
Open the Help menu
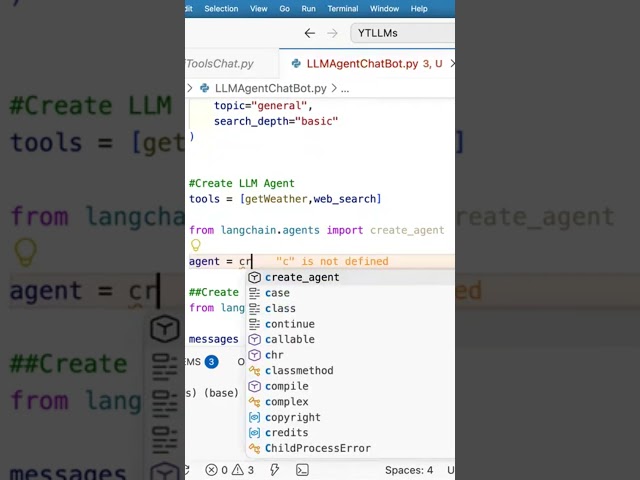tap(419, 9)
